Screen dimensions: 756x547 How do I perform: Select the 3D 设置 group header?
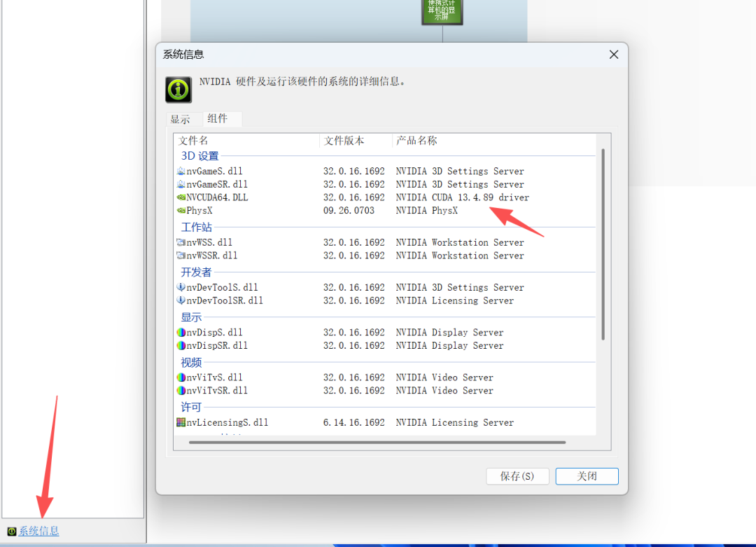click(x=199, y=155)
